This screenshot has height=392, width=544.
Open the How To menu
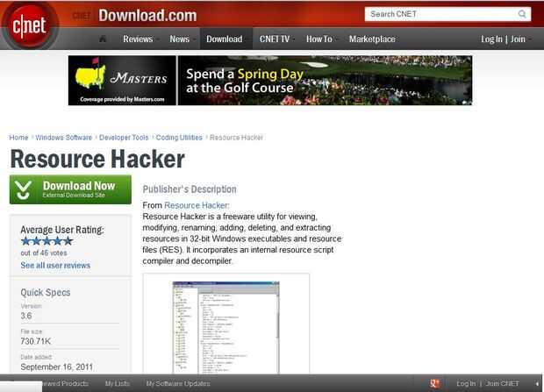[319, 39]
